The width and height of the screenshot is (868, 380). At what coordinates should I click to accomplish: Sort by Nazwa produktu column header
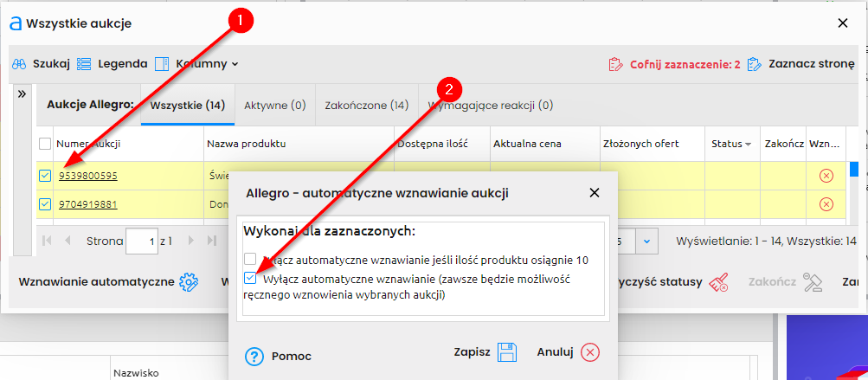point(299,144)
